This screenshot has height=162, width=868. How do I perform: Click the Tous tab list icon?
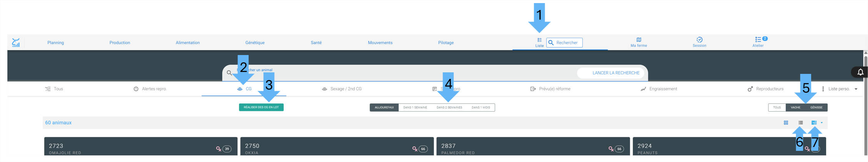pyautogui.click(x=48, y=89)
